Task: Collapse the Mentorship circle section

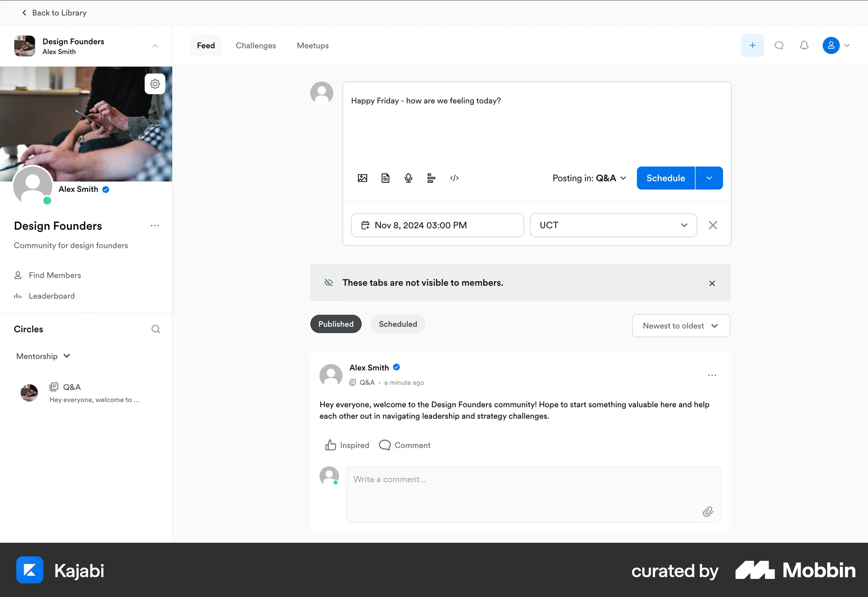Action: pyautogui.click(x=66, y=356)
